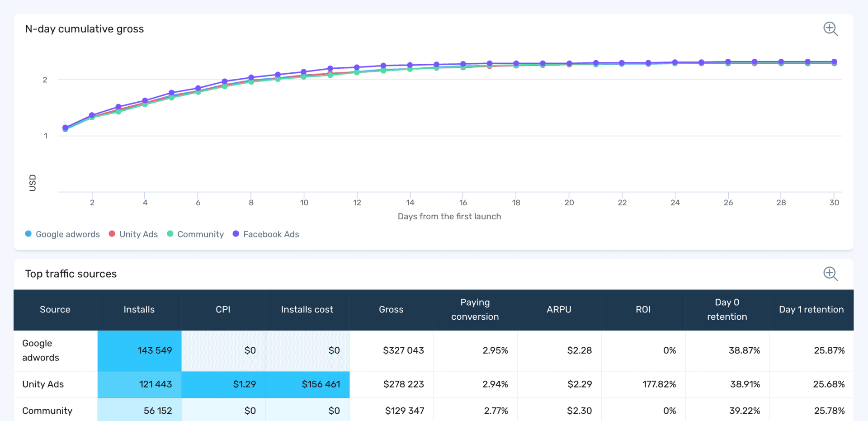Image resolution: width=868 pixels, height=421 pixels.
Task: Sort table by the Installs column
Action: [x=139, y=310]
